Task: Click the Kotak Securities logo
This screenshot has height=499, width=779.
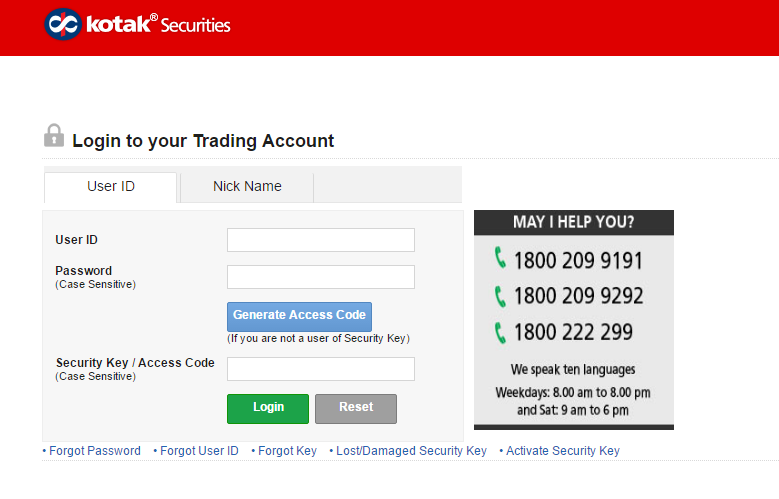Action: coord(138,24)
